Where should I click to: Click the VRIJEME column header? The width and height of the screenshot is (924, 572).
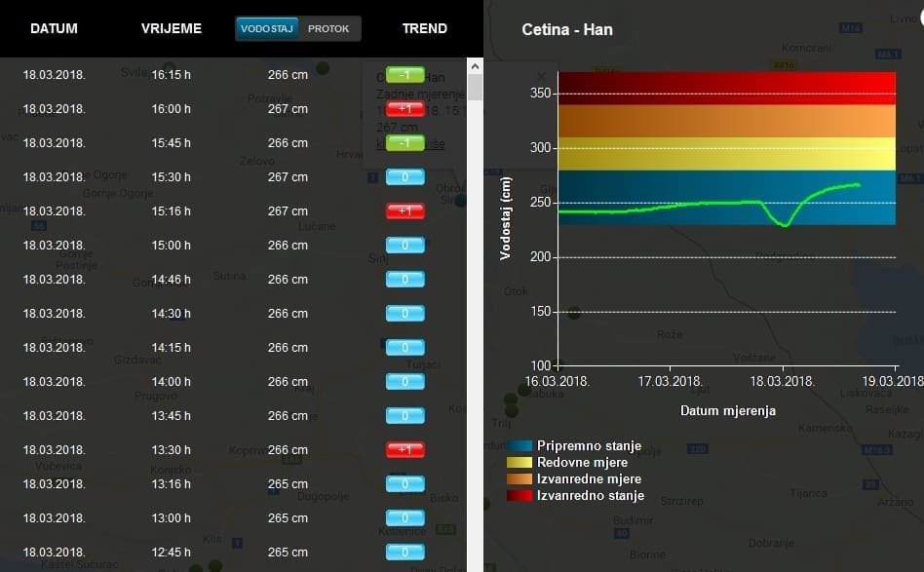point(172,28)
